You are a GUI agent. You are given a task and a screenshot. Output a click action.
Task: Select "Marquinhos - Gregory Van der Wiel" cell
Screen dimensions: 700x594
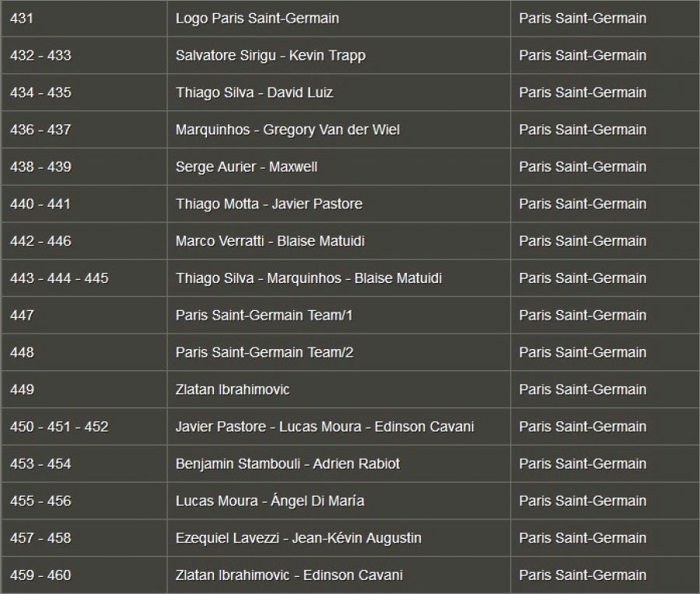pos(288,130)
